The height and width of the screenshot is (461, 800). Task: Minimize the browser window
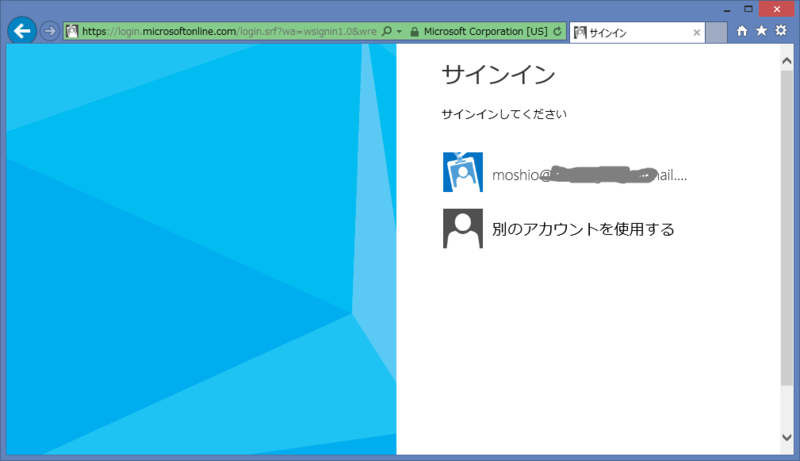click(727, 9)
